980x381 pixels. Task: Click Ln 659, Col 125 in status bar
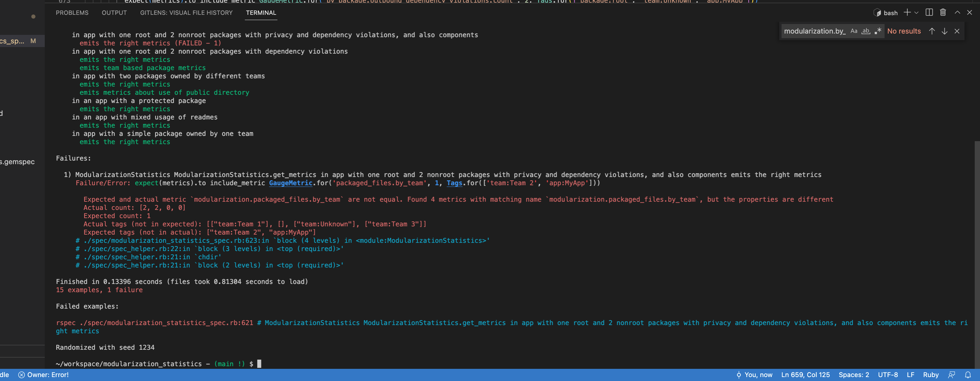(805, 375)
